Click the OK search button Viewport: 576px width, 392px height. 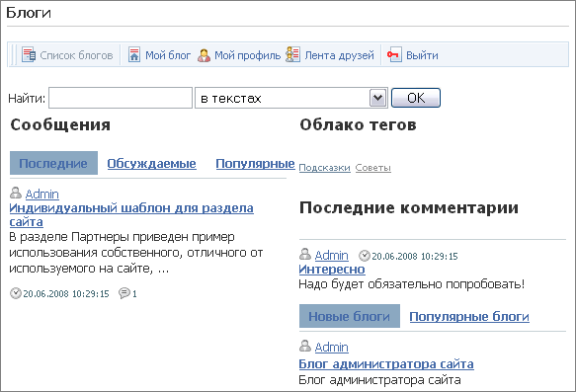tap(416, 98)
